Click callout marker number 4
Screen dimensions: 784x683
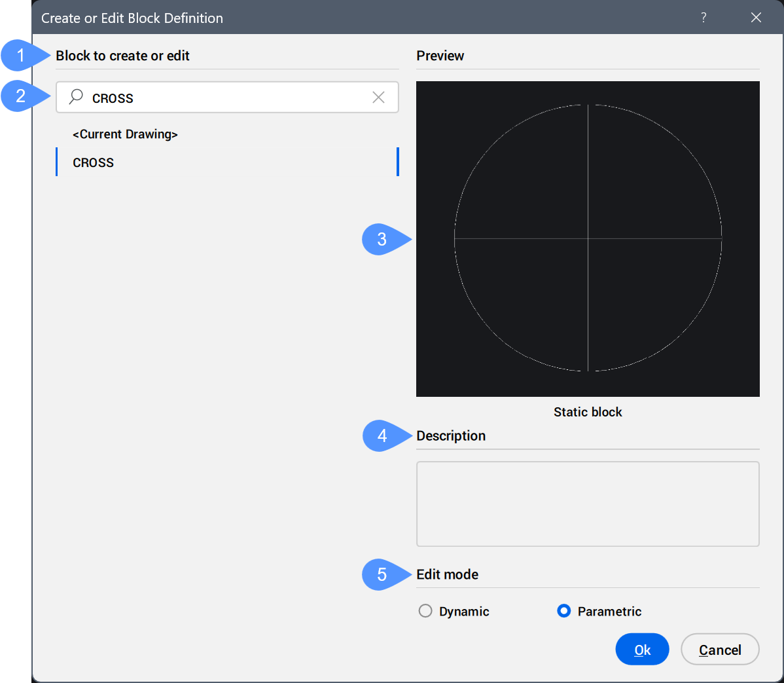pyautogui.click(x=382, y=436)
